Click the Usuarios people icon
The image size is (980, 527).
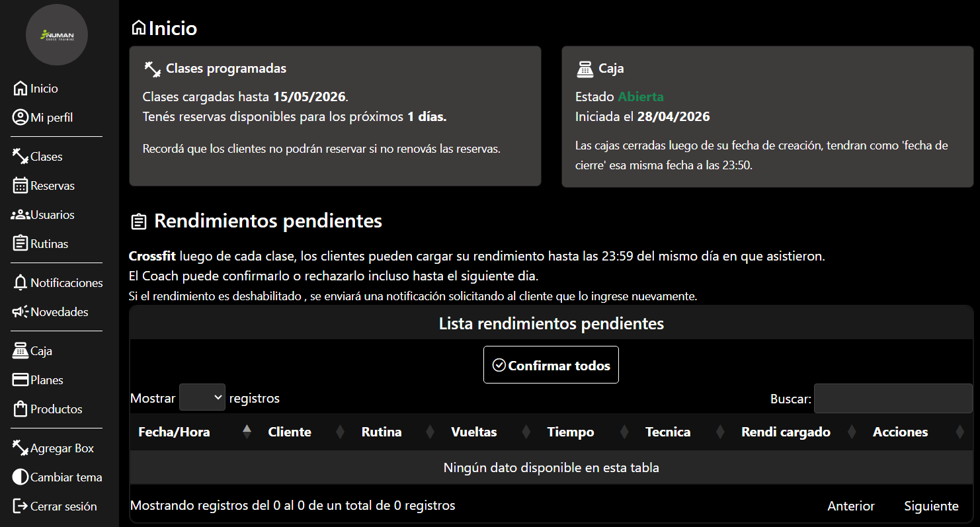point(20,215)
